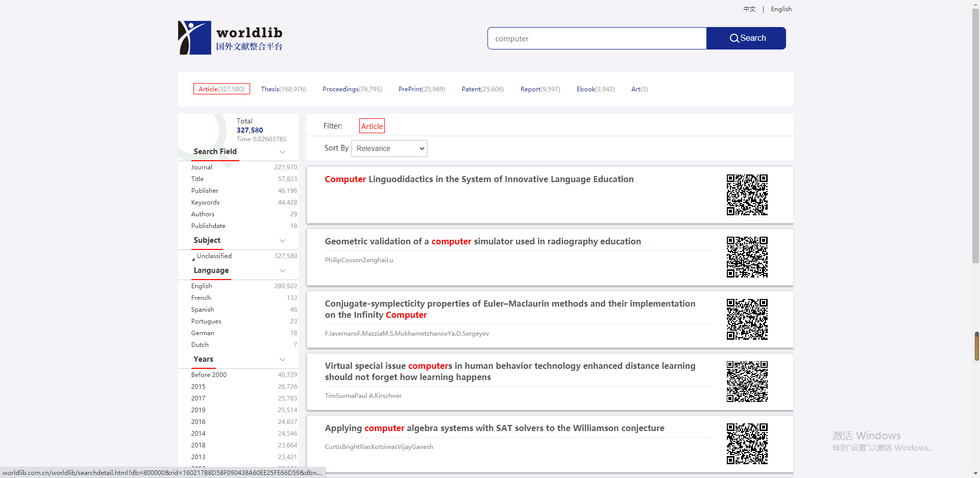The height and width of the screenshot is (478, 980).
Task: Collapse the Language section chevron
Action: coord(282,271)
